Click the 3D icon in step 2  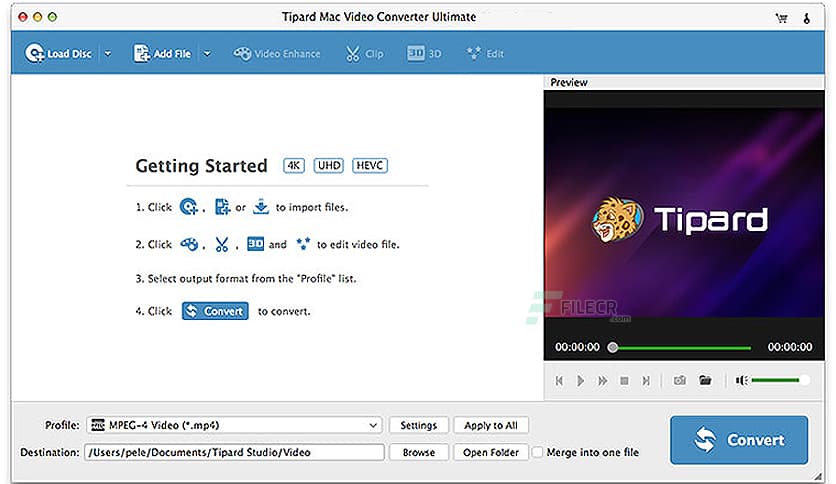(255, 244)
